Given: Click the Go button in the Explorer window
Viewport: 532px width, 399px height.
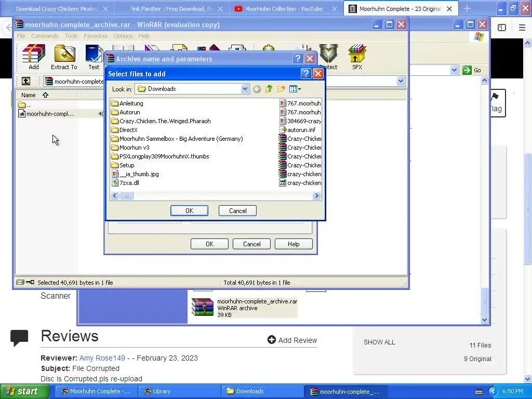Looking at the screenshot, I should [x=472, y=70].
